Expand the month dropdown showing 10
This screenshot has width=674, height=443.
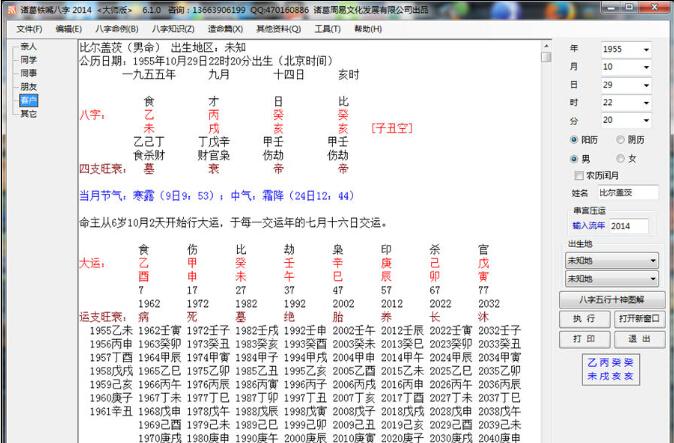646,67
